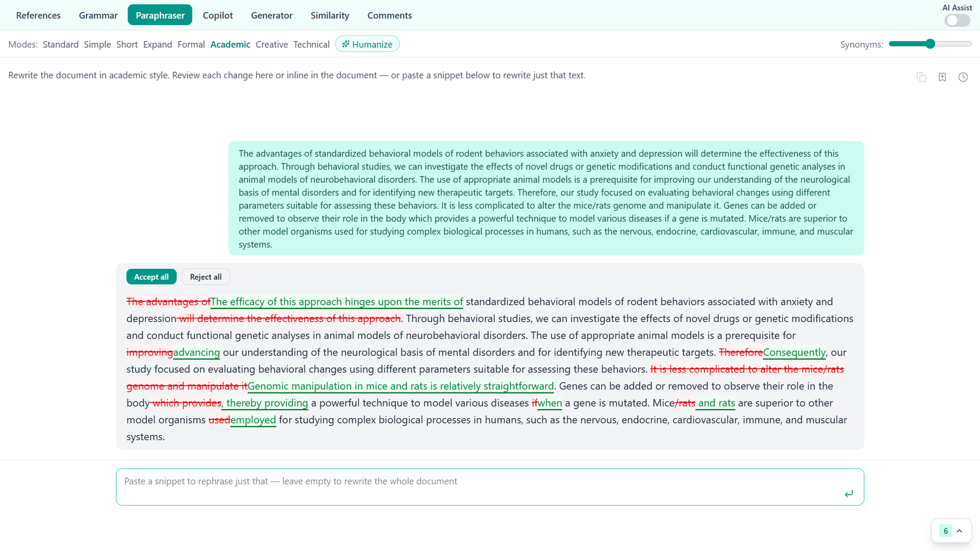Toggle the AI Assist switch

[957, 20]
